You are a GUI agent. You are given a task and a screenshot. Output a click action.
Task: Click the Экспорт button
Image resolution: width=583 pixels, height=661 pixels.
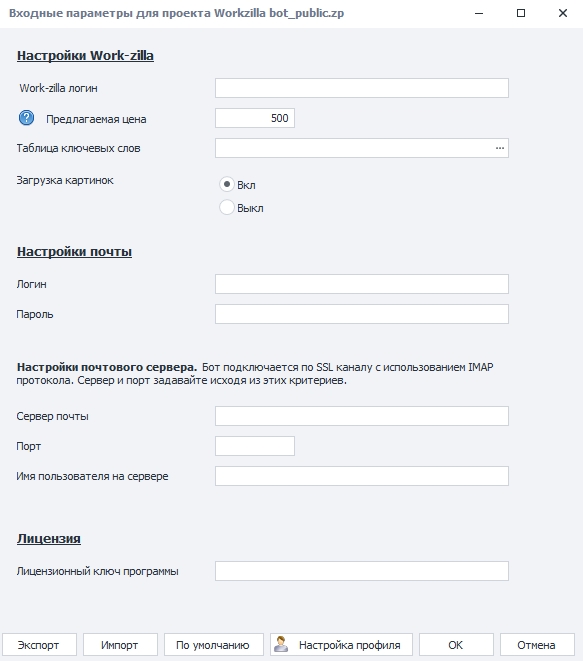39,645
